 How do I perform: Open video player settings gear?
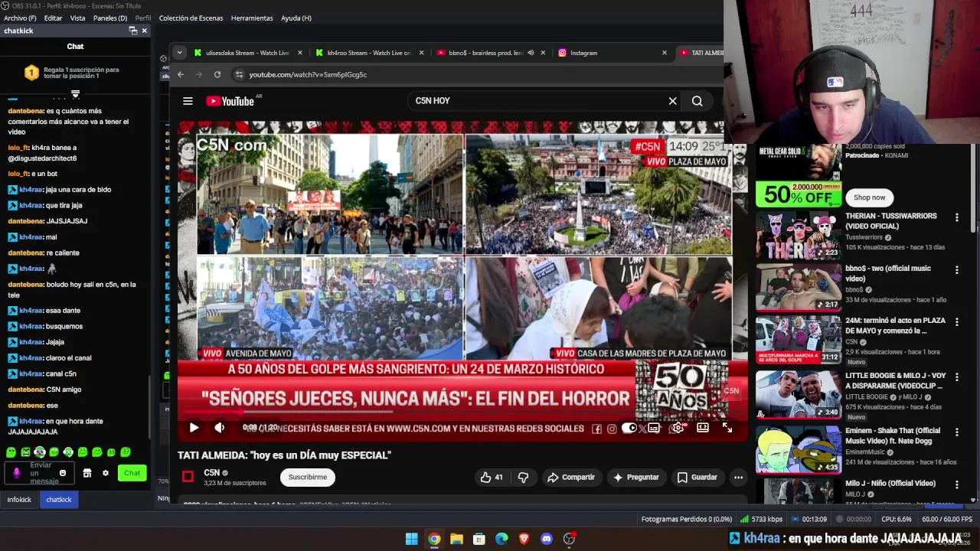click(678, 428)
